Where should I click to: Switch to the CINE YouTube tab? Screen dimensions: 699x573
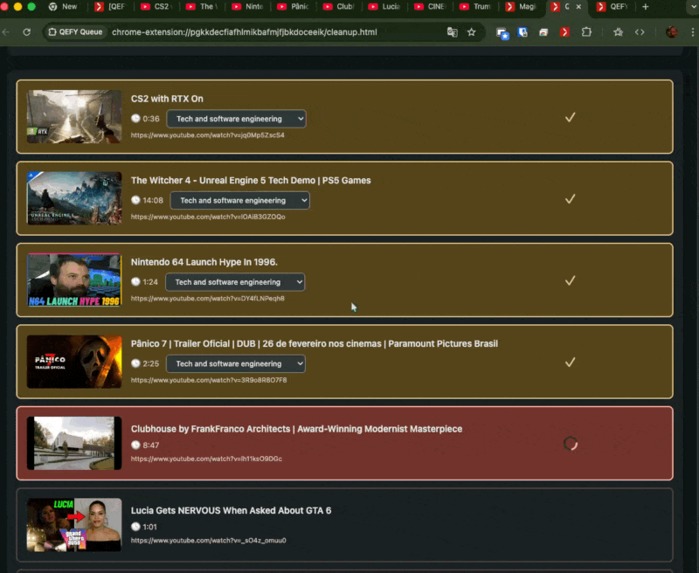(x=430, y=7)
